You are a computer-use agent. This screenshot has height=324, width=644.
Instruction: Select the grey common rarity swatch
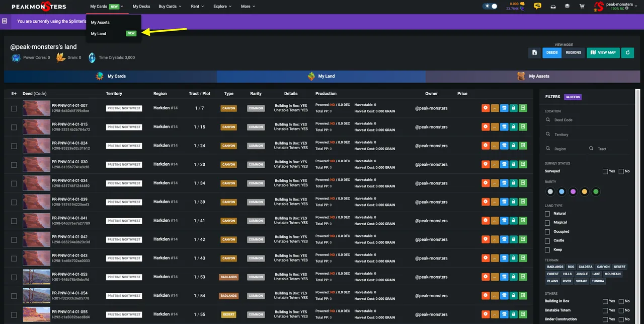point(550,192)
